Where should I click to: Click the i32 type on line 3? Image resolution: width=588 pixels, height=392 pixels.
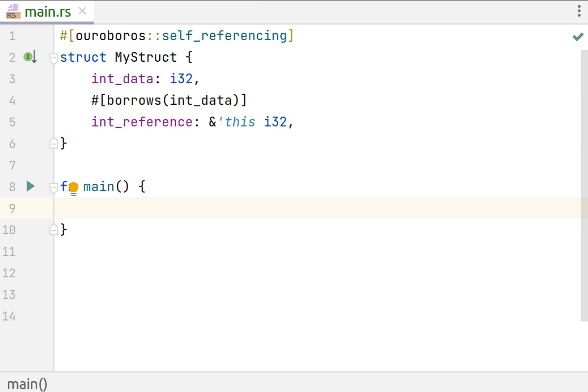[181, 79]
